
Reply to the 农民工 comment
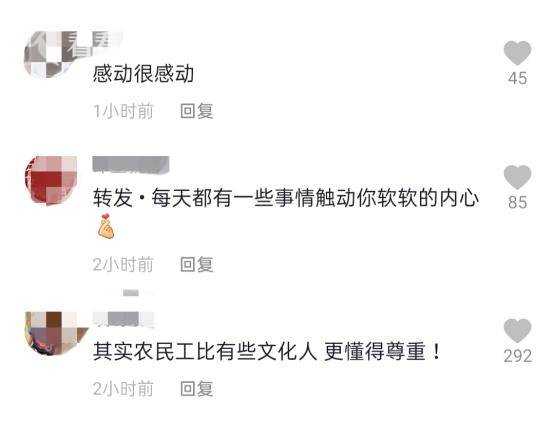coord(196,389)
